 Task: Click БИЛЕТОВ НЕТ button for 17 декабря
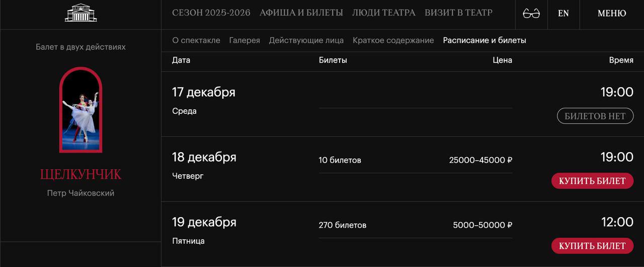[595, 116]
